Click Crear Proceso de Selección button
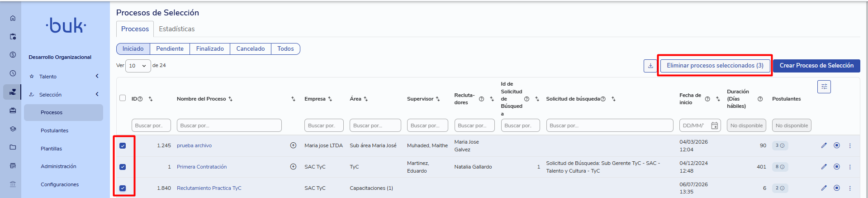The height and width of the screenshot is (198, 868). coord(816,66)
